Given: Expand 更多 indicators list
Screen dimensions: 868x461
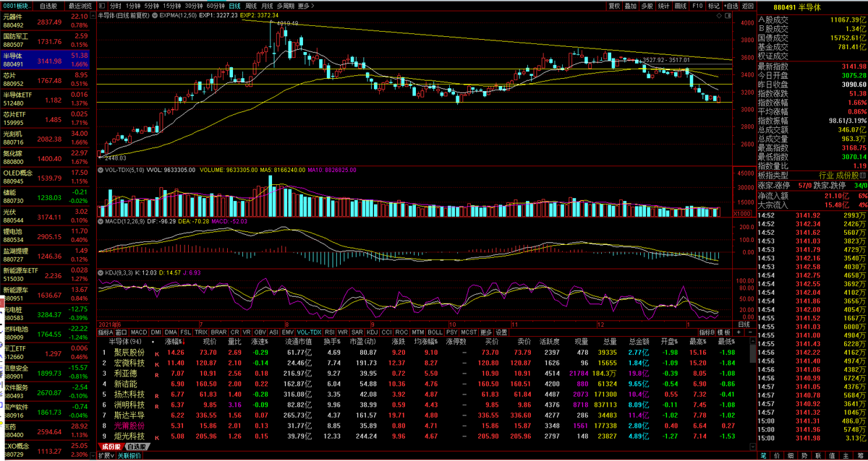Looking at the screenshot, I should tap(486, 332).
